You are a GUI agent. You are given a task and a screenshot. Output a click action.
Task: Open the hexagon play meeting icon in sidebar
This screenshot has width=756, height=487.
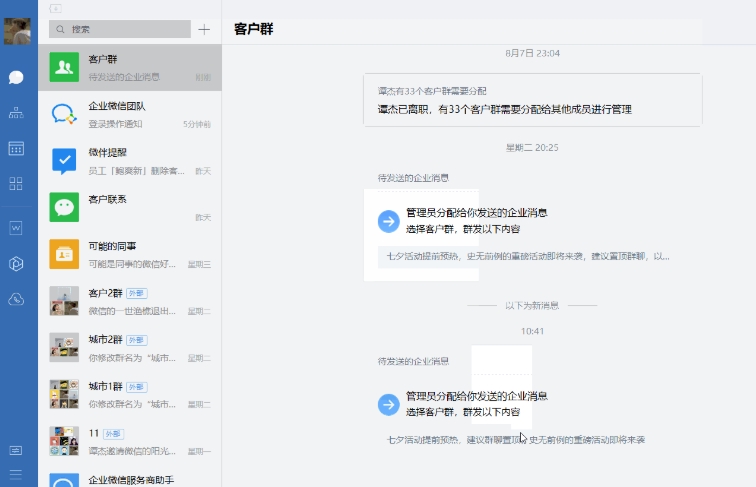[16, 264]
